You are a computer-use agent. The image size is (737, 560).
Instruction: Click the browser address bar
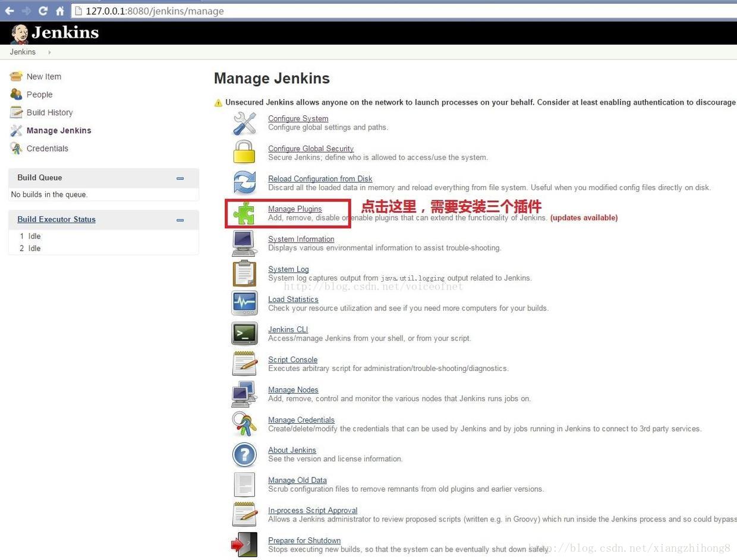tap(404, 11)
